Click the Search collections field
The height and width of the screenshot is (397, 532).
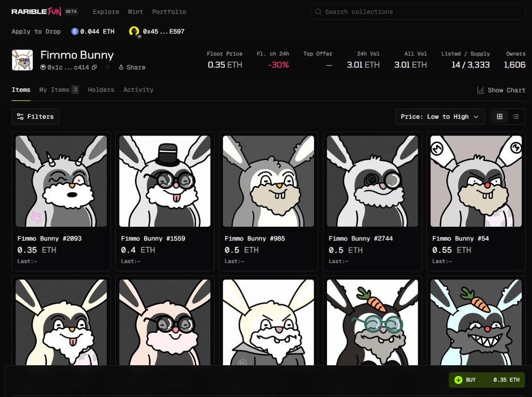click(x=418, y=11)
